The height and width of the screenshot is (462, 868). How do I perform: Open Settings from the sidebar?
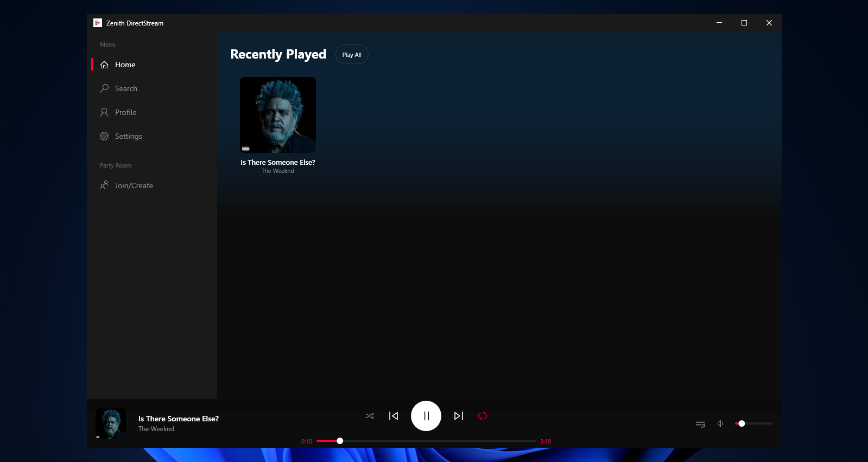pyautogui.click(x=128, y=136)
